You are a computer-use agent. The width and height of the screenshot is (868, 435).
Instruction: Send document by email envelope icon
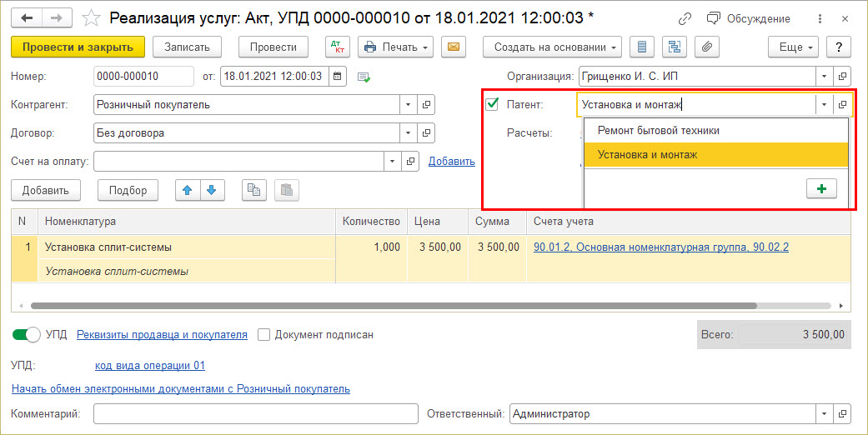454,47
